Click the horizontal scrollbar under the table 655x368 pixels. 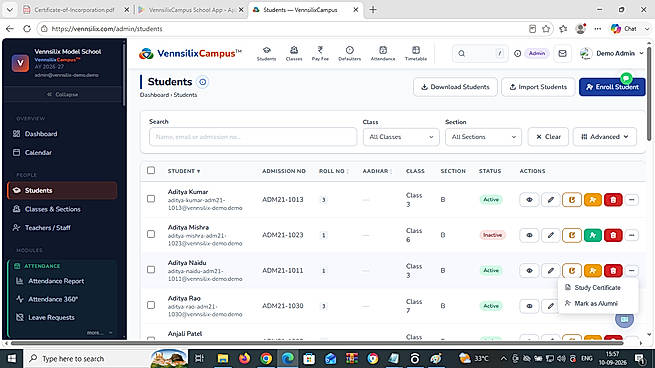click(317, 343)
